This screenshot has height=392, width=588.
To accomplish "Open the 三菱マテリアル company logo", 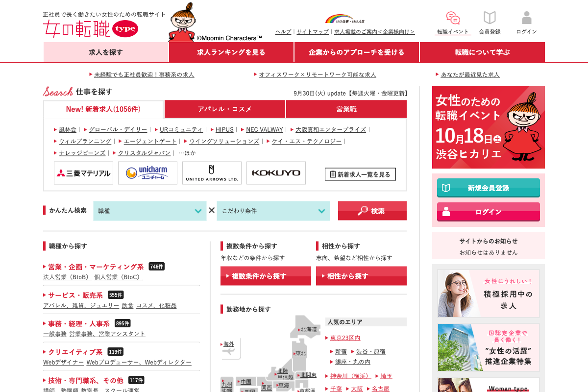I will coord(83,173).
